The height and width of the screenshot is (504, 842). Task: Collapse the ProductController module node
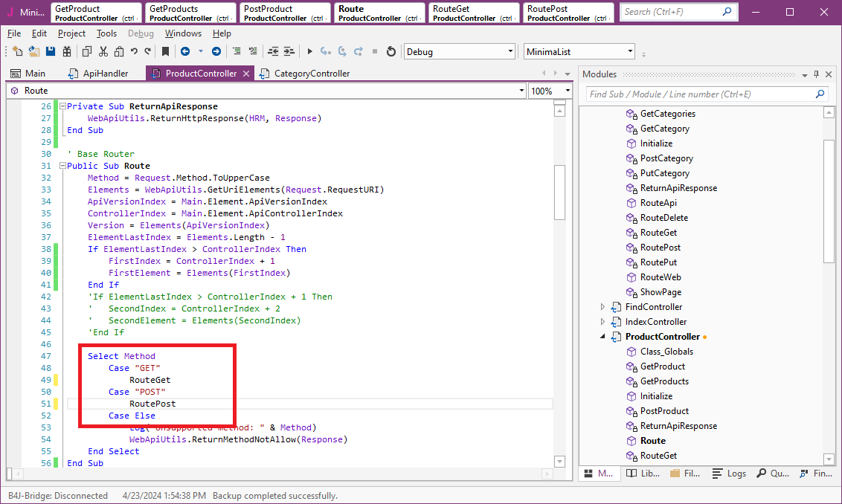click(x=602, y=337)
